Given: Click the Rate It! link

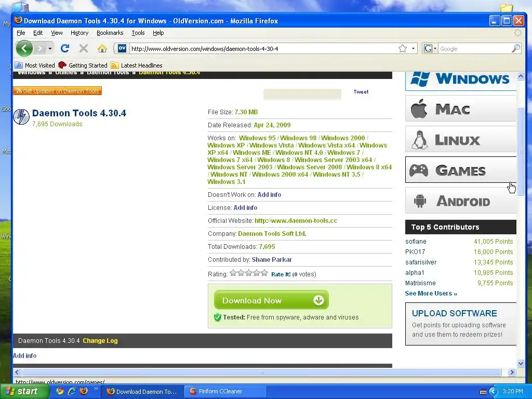Looking at the screenshot, I should tap(281, 274).
